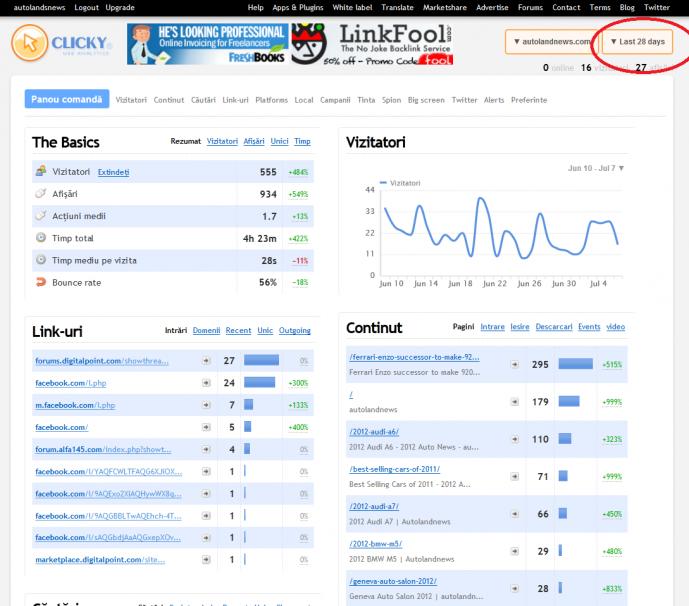Open arrow icon for ferrari-enzo-successor page row
Viewport: 689px width, 606px height.
(515, 364)
